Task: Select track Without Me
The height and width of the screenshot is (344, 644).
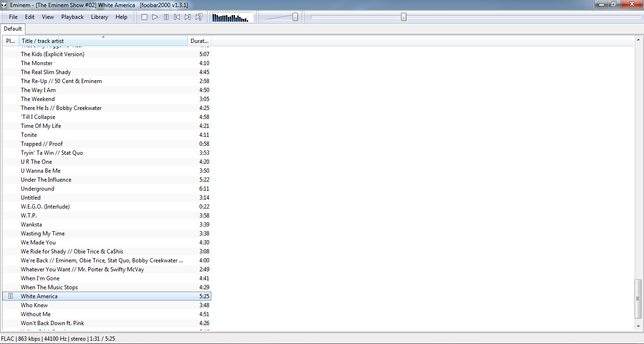Action: pos(107,314)
